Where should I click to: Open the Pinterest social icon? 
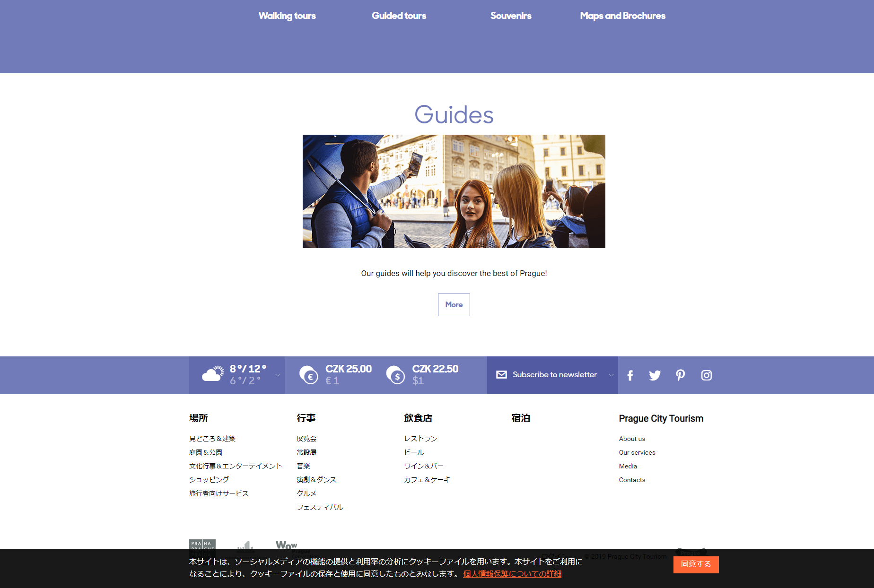[680, 375]
